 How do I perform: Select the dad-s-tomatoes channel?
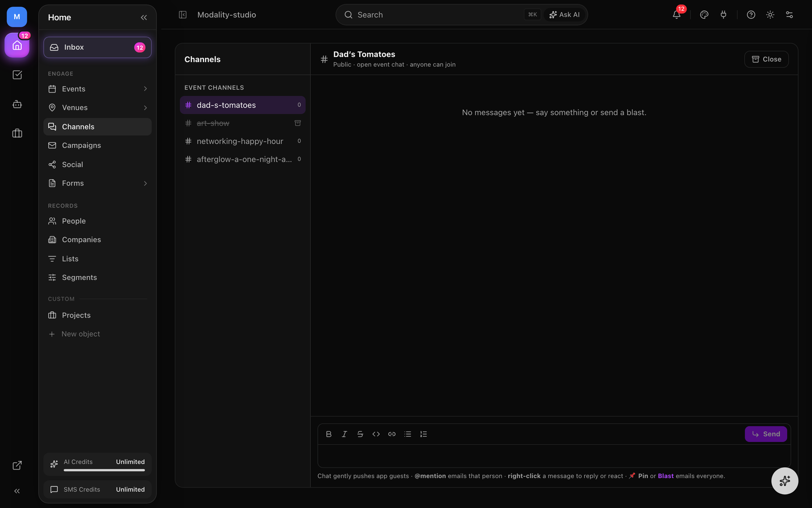click(x=243, y=105)
